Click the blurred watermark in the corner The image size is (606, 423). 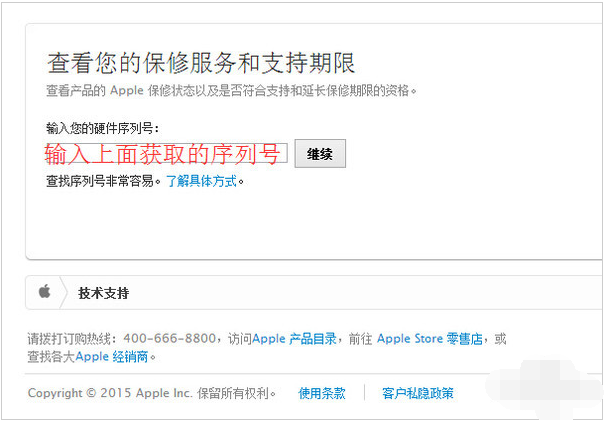pos(545,389)
